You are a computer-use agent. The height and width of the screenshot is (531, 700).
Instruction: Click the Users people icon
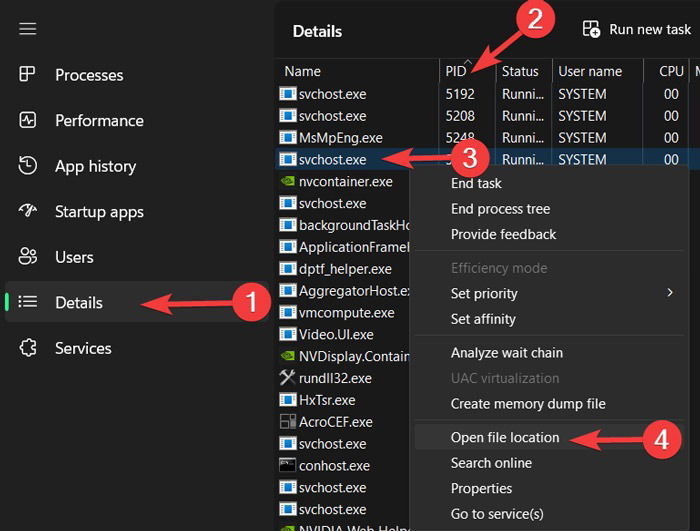tap(27, 257)
